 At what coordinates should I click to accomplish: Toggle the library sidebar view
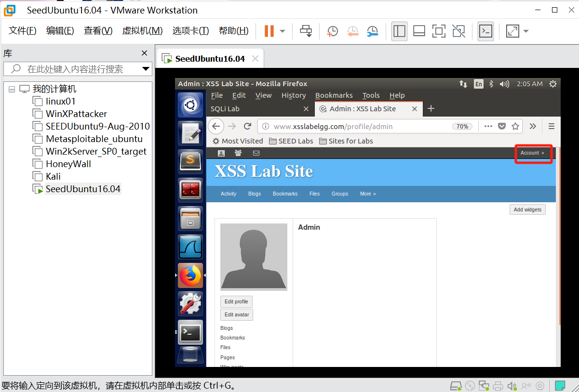[399, 31]
